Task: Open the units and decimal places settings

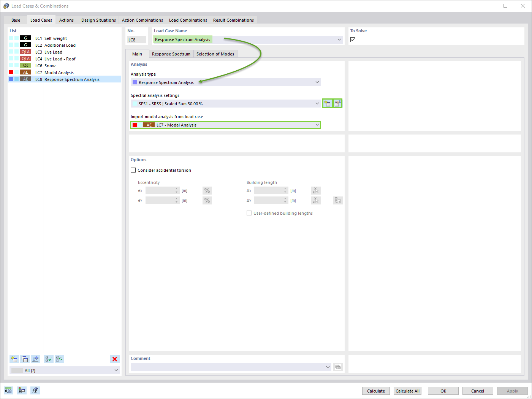Action: (8, 390)
